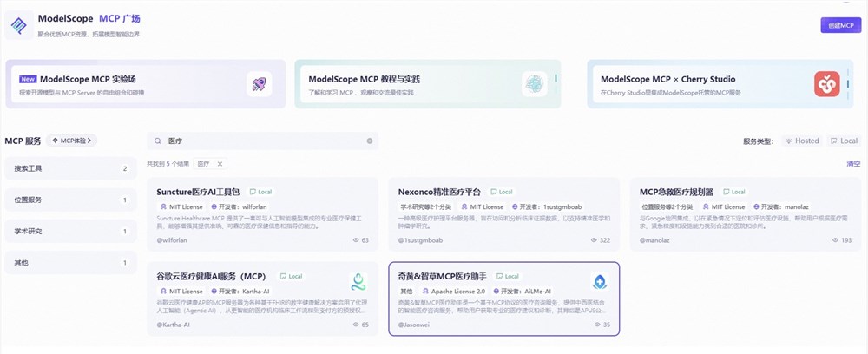Select the 搜索工具 category
This screenshot has height=354, width=868.
click(70, 168)
